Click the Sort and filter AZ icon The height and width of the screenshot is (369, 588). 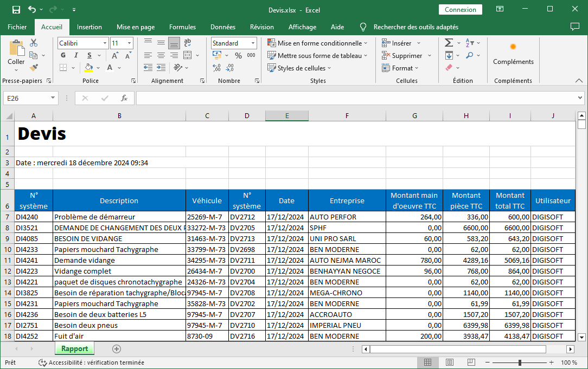[470, 43]
